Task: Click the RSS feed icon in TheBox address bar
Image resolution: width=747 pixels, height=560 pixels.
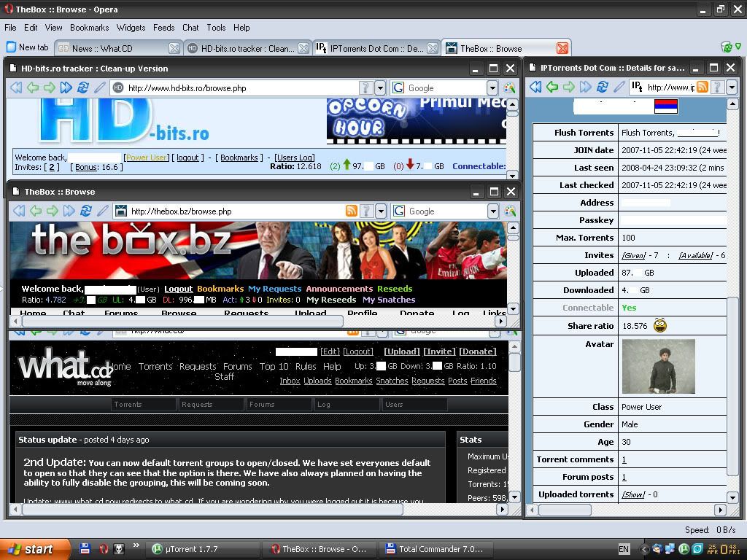Action: pyautogui.click(x=352, y=211)
